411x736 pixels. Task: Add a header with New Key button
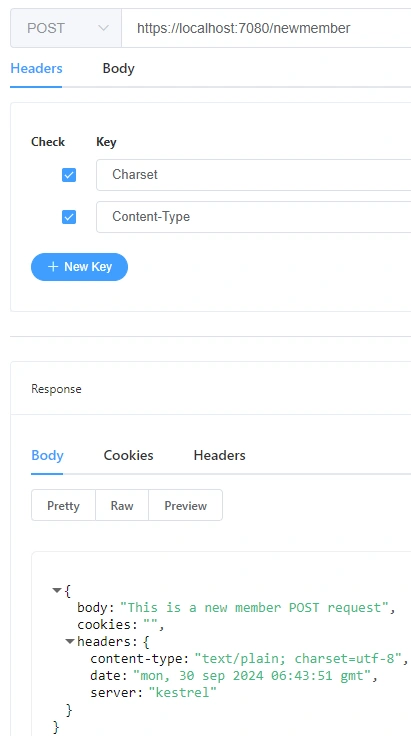(x=79, y=267)
